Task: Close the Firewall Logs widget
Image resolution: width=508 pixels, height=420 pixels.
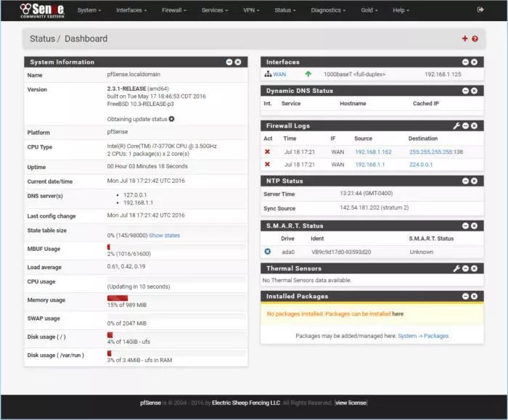Action: [x=474, y=125]
